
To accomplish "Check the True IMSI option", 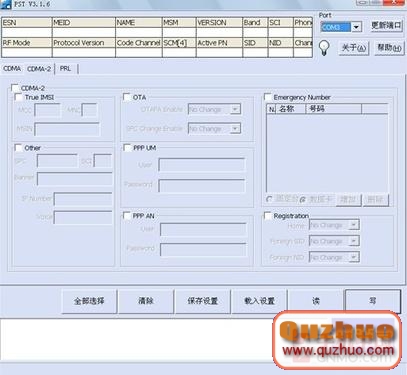I will pyautogui.click(x=19, y=97).
